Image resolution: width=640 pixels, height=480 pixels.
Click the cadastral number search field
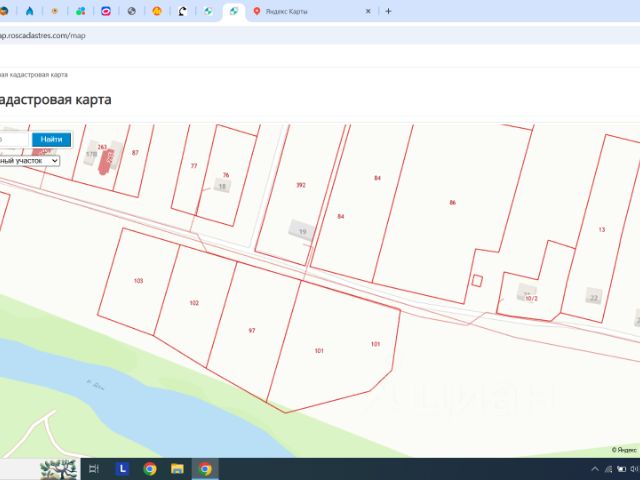tap(14, 140)
